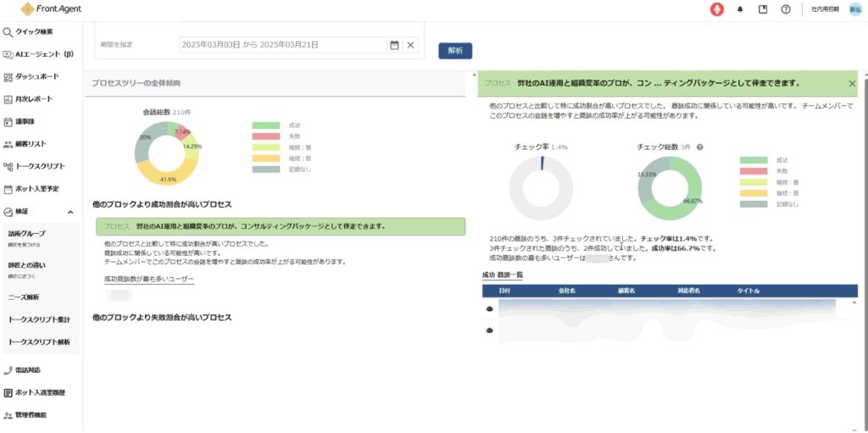
Task: Open the notifications bell icon
Action: tap(740, 9)
